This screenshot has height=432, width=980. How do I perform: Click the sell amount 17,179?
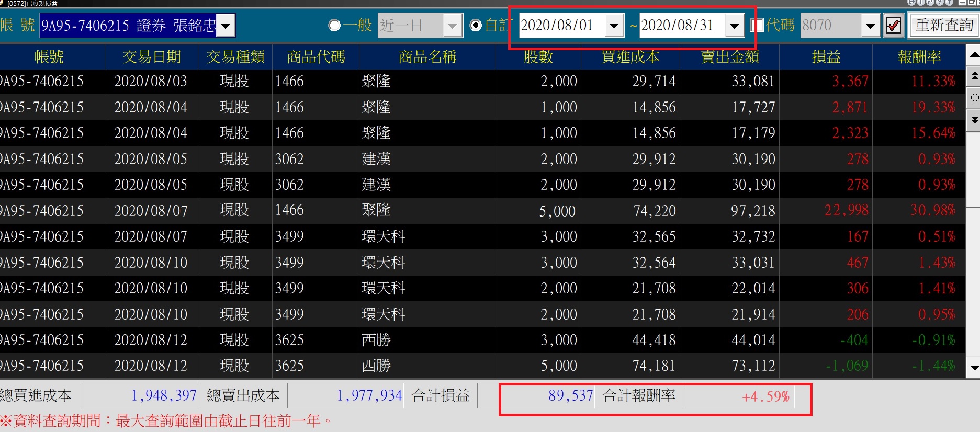point(753,133)
